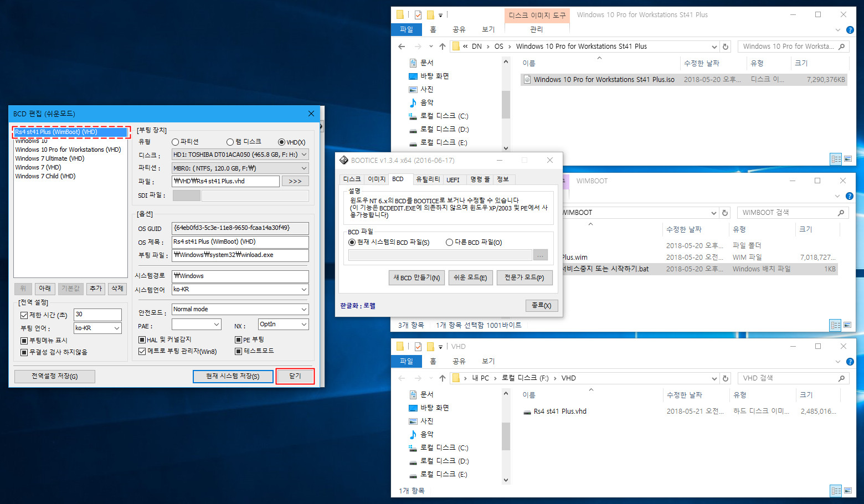
Task: Select Windows 10 Pro for Workstations (VHD) entry
Action: point(68,150)
